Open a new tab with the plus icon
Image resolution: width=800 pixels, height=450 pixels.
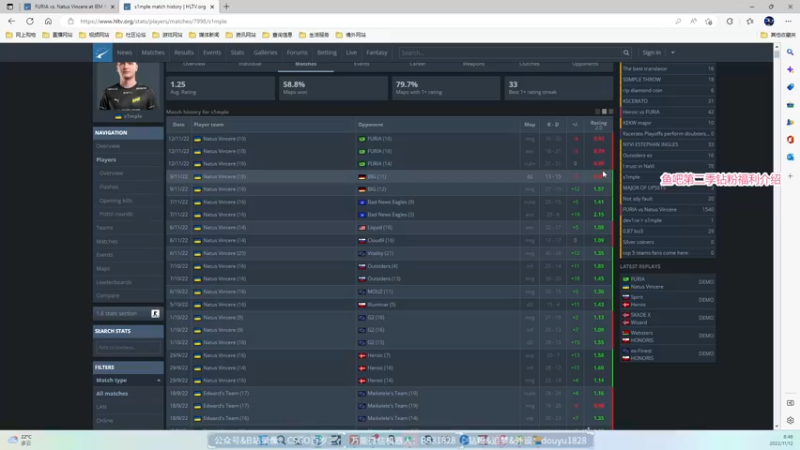click(227, 7)
